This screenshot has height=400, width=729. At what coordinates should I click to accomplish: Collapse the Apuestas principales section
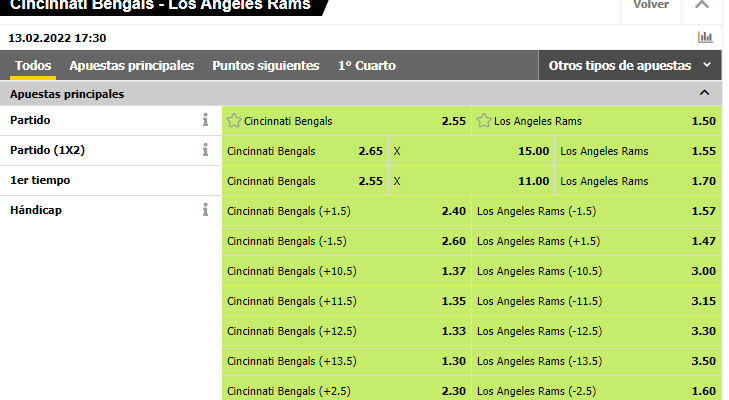[x=704, y=93]
